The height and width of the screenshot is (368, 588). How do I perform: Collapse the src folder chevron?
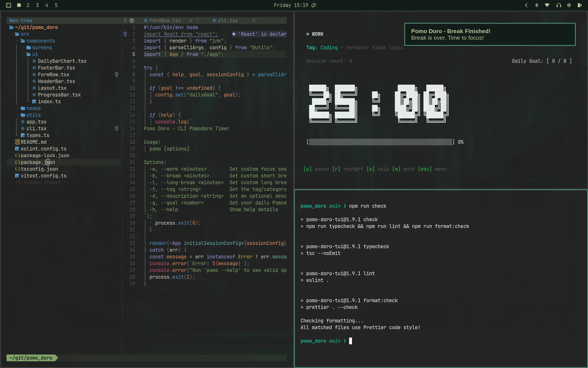tap(12, 34)
